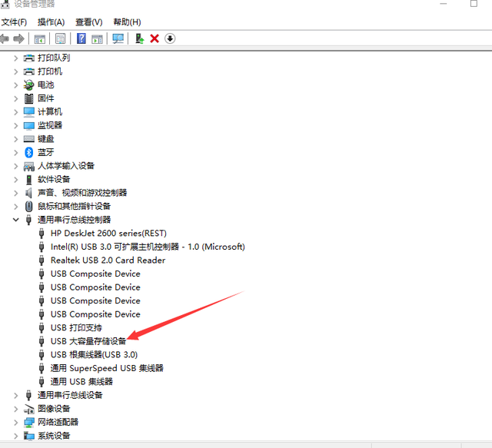Expand the 通用串行总线设备 category
Image resolution: width=492 pixels, height=448 pixels.
pos(15,396)
